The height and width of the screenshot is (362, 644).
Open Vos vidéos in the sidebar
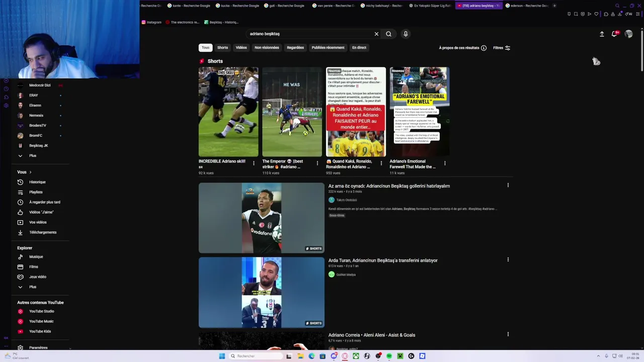point(38,222)
